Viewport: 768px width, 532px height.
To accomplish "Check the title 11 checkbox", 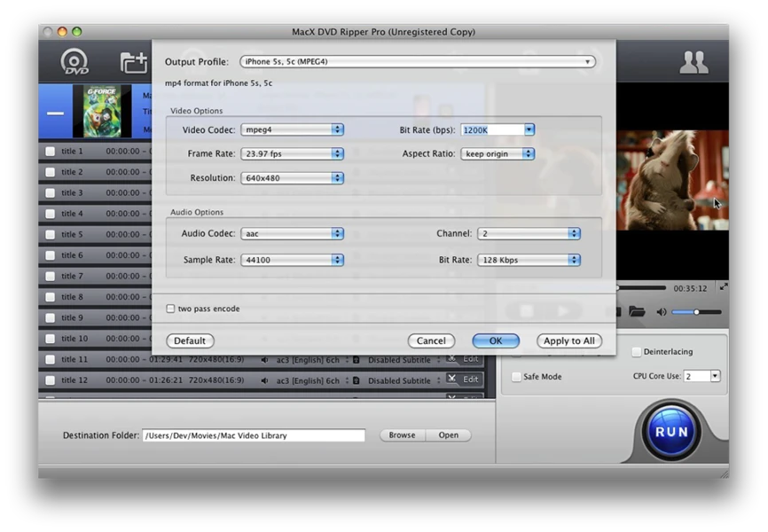I will click(x=50, y=360).
